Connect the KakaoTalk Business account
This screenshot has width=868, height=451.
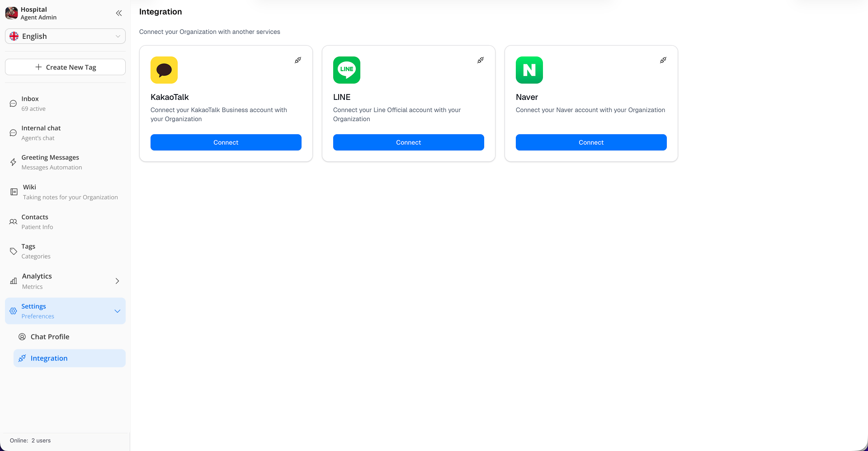226,142
